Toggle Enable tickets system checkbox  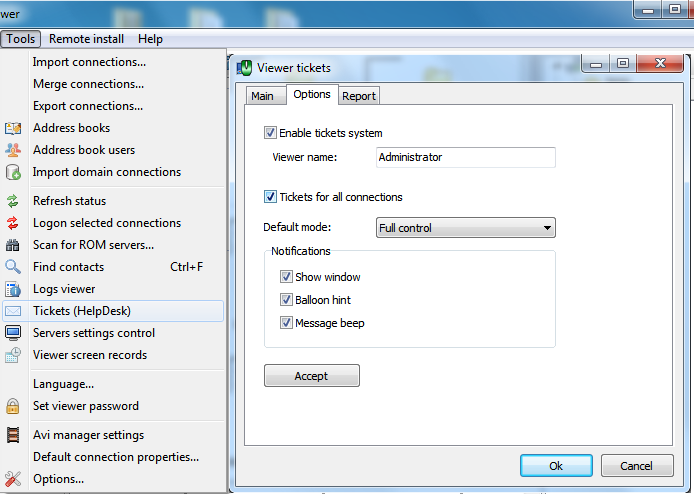270,133
